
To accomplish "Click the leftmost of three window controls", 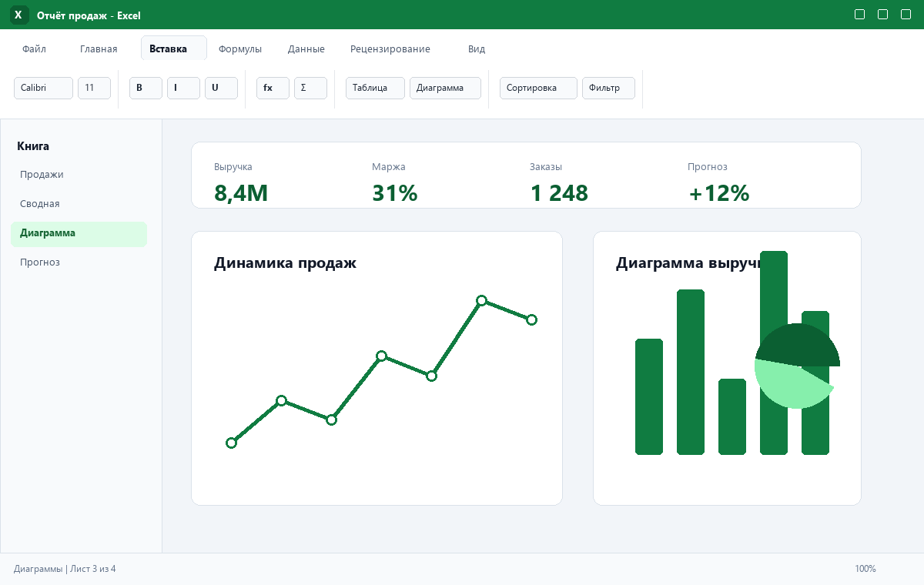I will pyautogui.click(x=860, y=15).
